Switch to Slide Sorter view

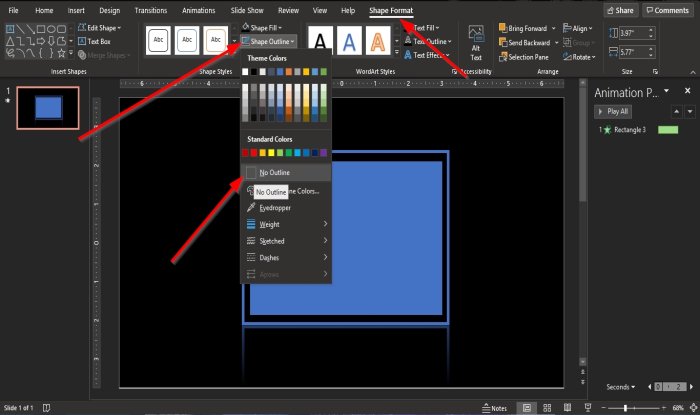[548, 408]
